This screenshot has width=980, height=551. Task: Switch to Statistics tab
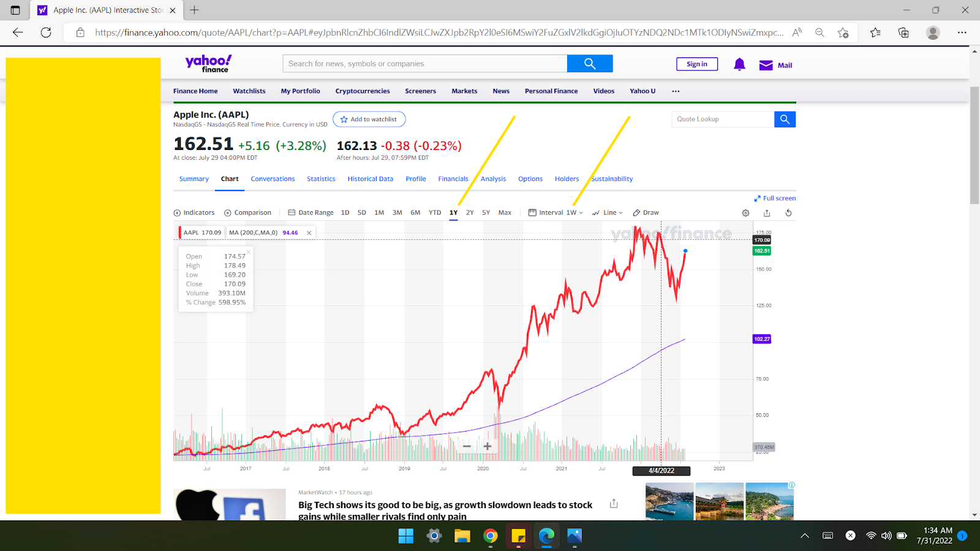[321, 179]
